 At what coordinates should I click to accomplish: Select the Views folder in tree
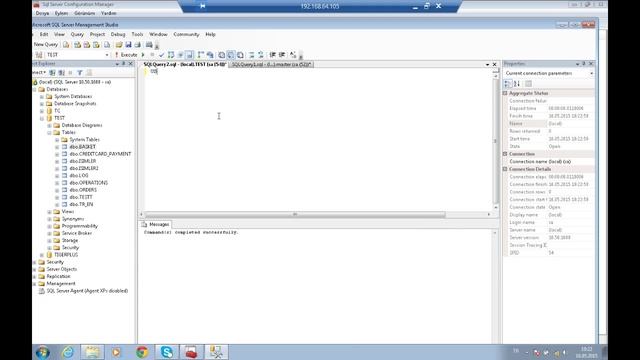[x=67, y=212]
